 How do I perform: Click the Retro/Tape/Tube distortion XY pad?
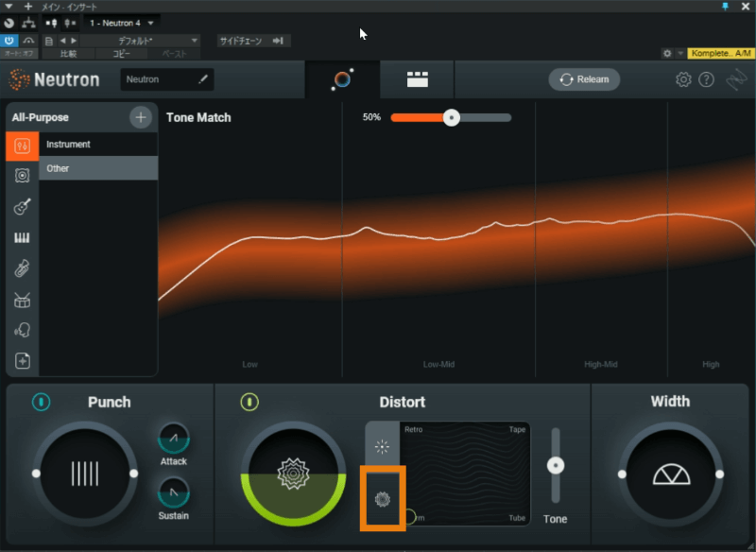click(465, 474)
